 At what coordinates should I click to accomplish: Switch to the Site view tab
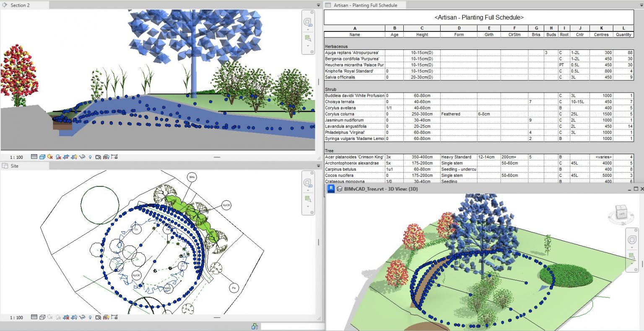point(14,166)
